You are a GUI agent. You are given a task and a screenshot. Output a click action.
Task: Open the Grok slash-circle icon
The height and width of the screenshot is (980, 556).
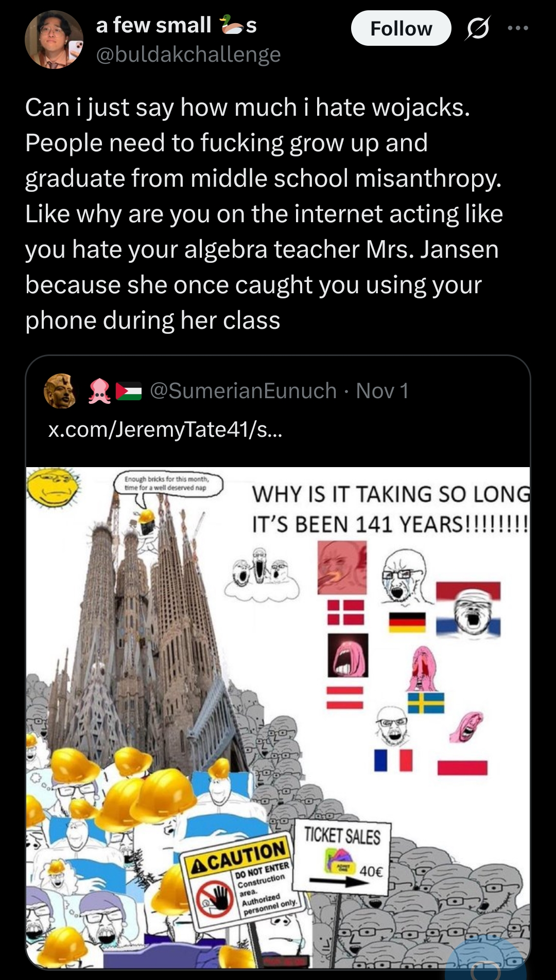pos(477,28)
